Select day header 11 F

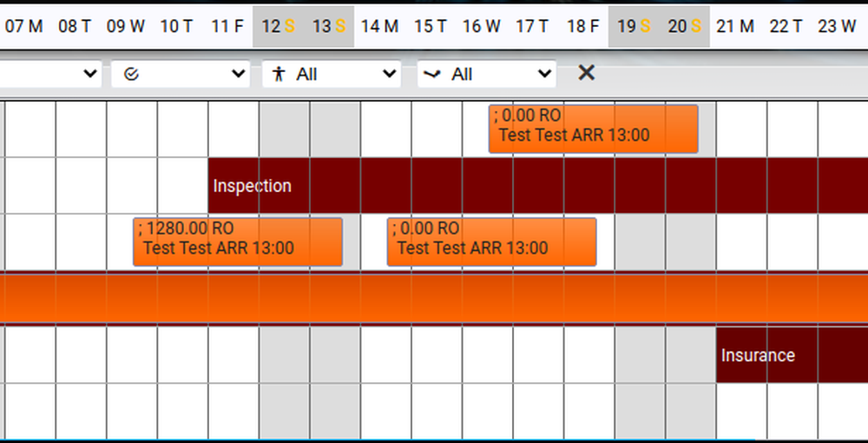point(227,26)
